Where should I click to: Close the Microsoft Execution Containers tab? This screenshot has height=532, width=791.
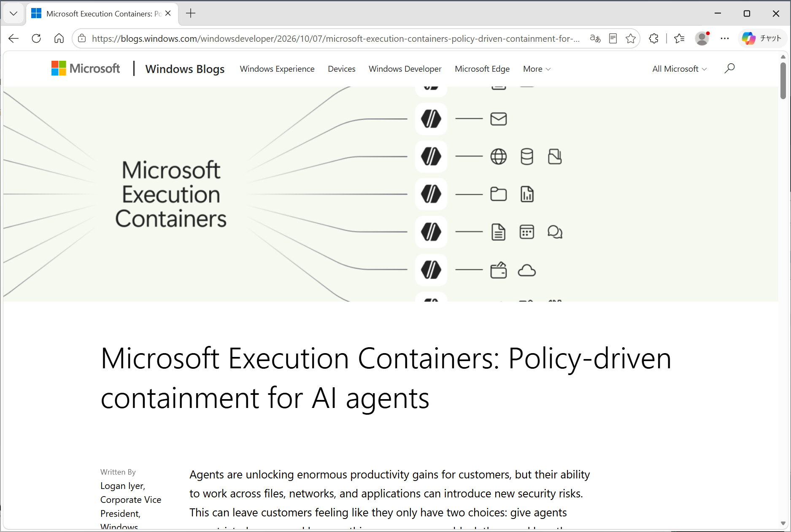coord(168,14)
